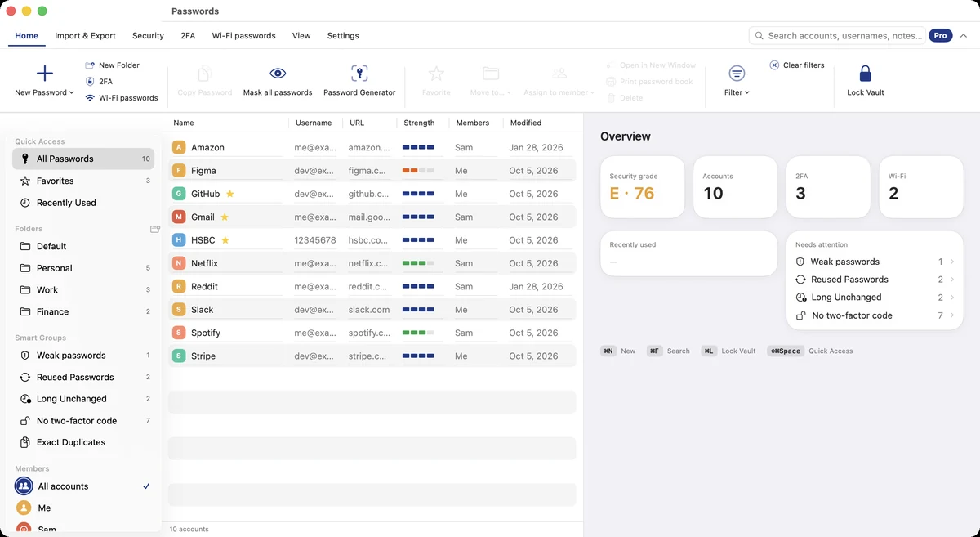Unfavorite GitHub using its star

[229, 194]
